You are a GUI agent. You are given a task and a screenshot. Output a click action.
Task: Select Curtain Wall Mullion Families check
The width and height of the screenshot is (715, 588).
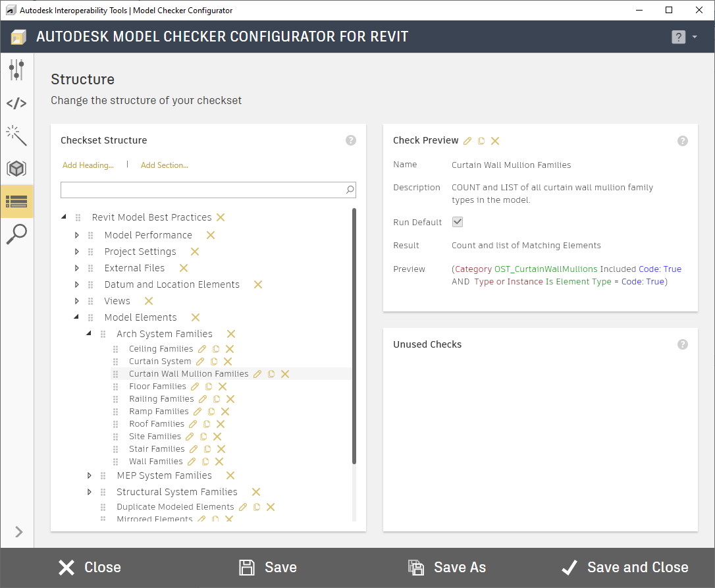click(188, 374)
